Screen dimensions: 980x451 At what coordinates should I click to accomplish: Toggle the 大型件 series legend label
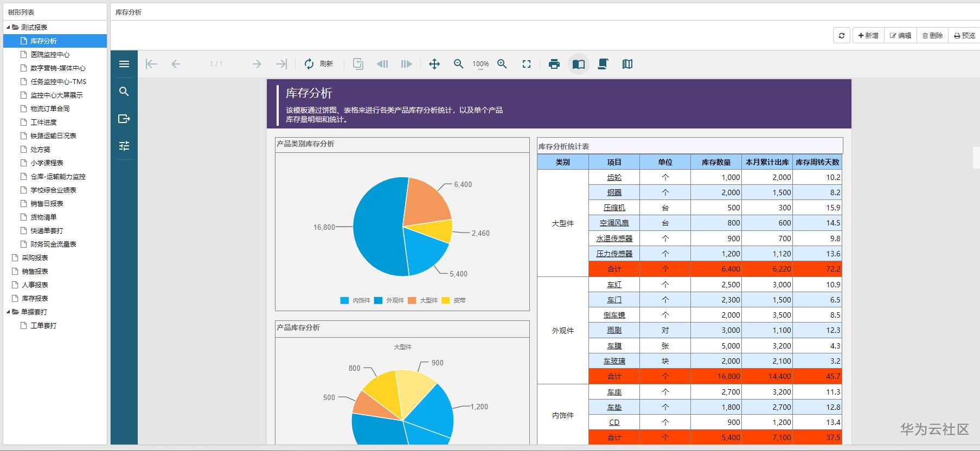[x=428, y=300]
